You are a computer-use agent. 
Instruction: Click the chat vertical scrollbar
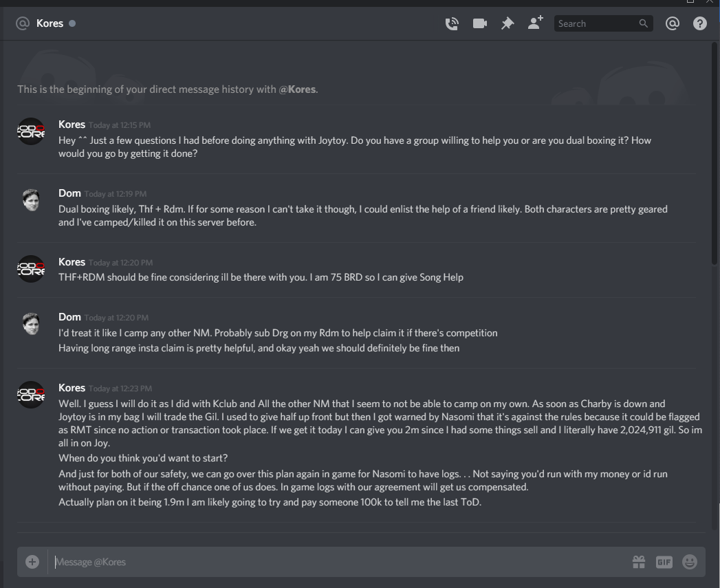pyautogui.click(x=714, y=153)
